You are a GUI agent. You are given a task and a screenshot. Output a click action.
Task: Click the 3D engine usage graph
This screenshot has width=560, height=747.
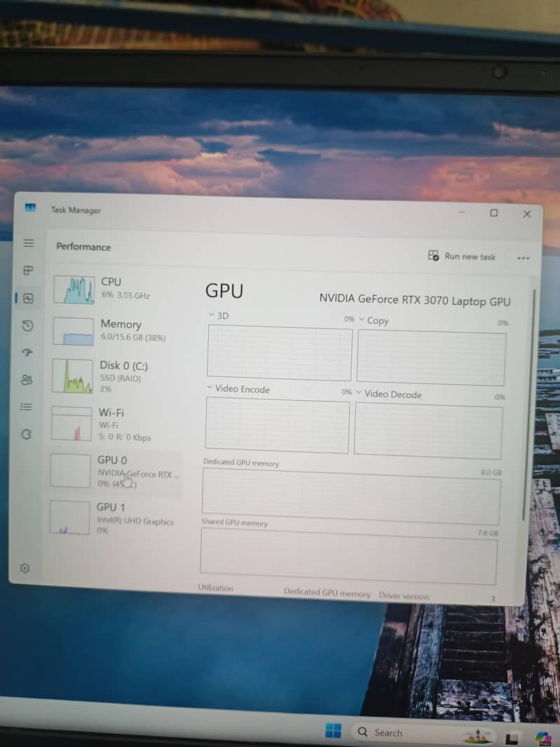click(280, 353)
